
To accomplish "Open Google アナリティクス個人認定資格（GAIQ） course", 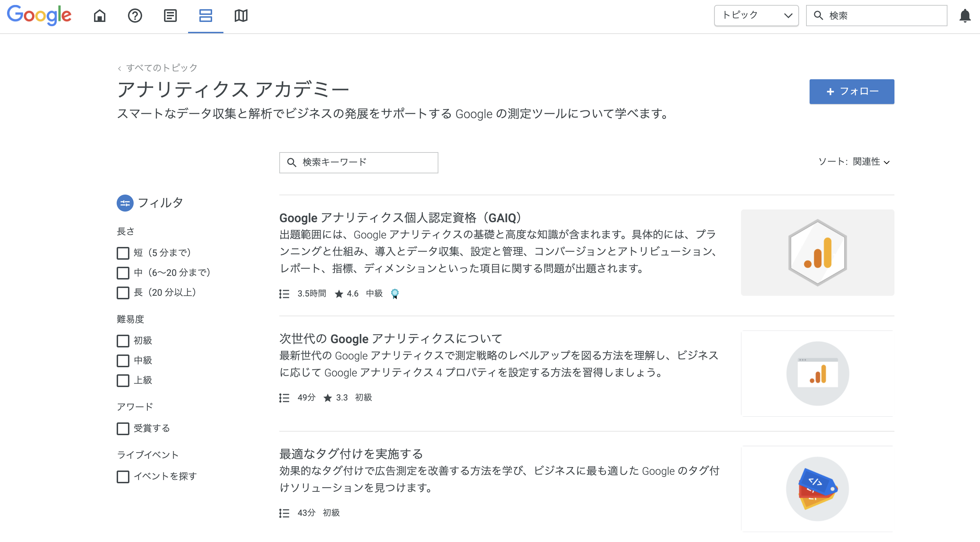I will click(x=401, y=218).
